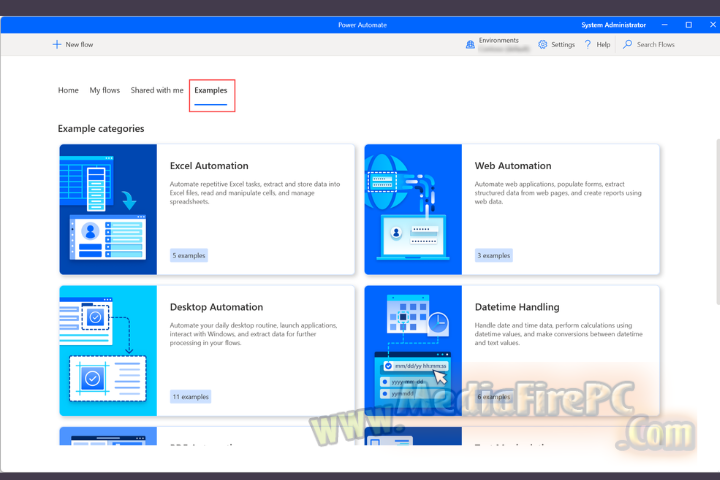Open the Settings text button
The height and width of the screenshot is (480, 720).
point(563,45)
